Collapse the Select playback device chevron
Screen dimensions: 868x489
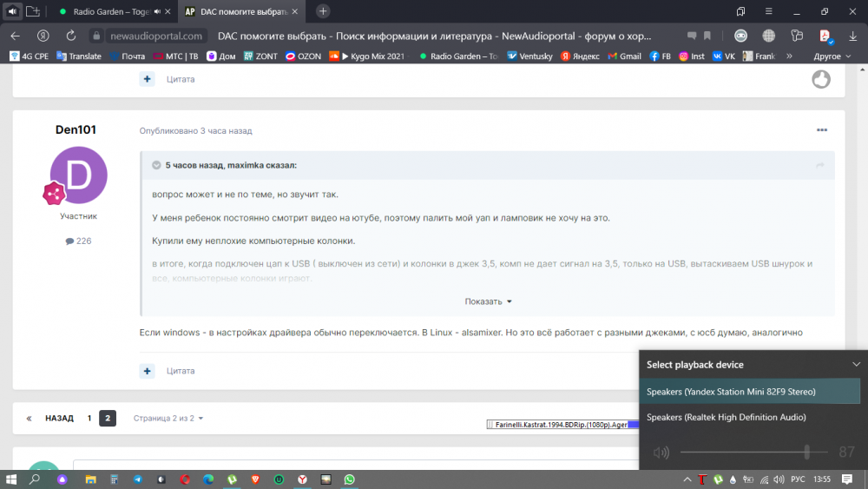(x=856, y=365)
